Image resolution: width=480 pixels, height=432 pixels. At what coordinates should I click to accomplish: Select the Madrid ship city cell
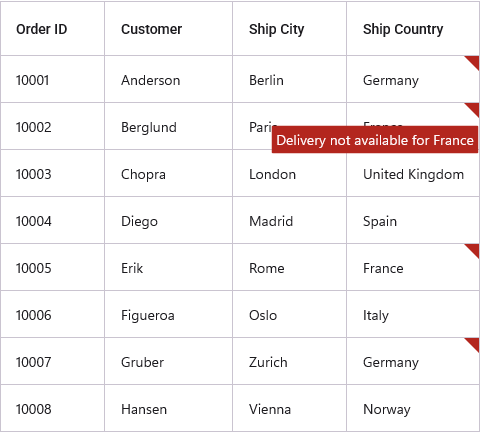tap(289, 220)
